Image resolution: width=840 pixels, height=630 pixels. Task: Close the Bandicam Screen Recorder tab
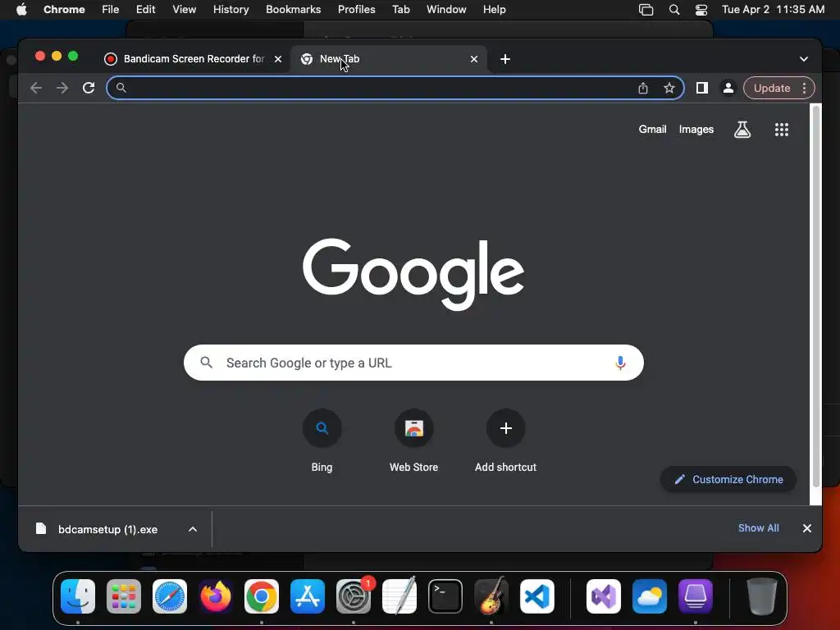278,59
